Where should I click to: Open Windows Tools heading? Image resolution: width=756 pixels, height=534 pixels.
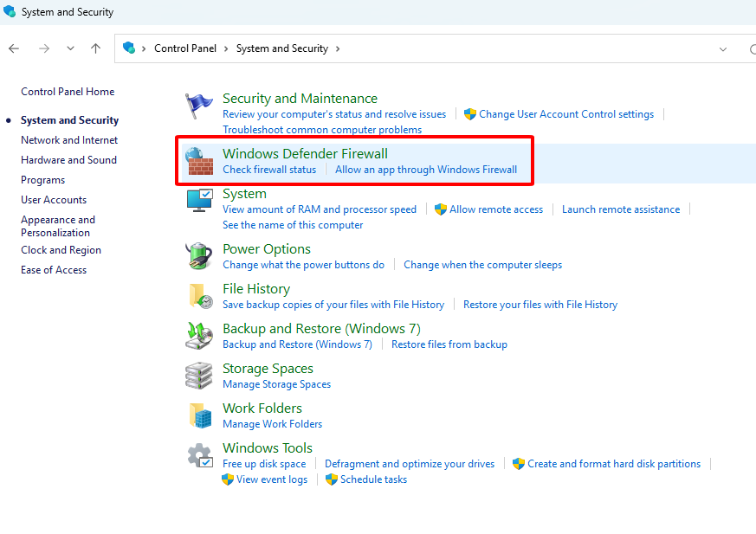click(268, 448)
